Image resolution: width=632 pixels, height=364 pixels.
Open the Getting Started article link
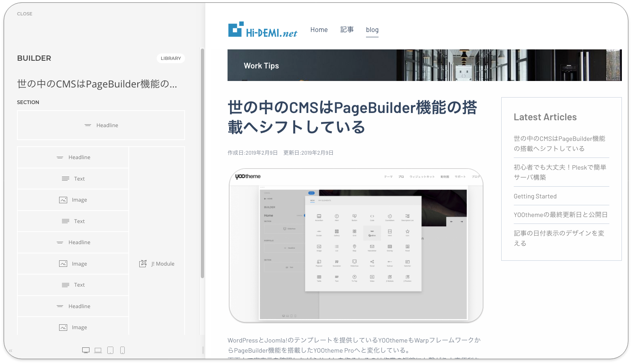[535, 196]
